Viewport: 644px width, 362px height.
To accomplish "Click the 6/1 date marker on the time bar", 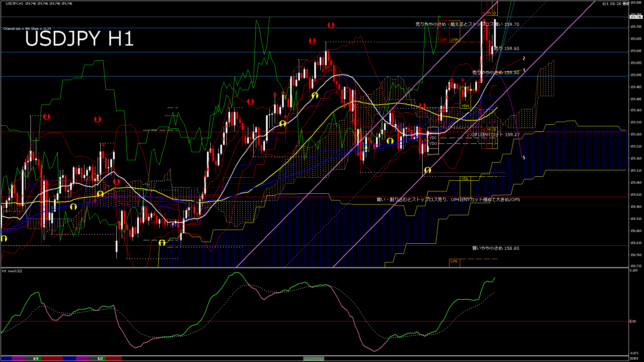I will coord(36,359).
